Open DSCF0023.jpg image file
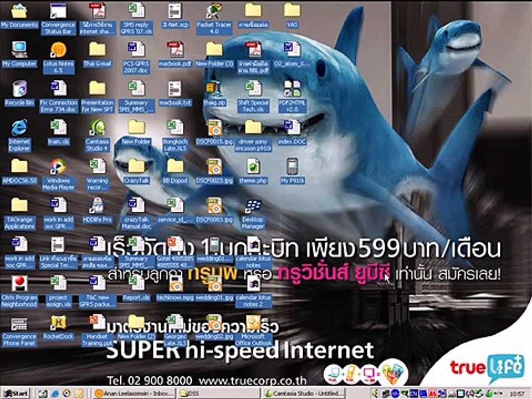This screenshot has height=399, width=532. 214,172
